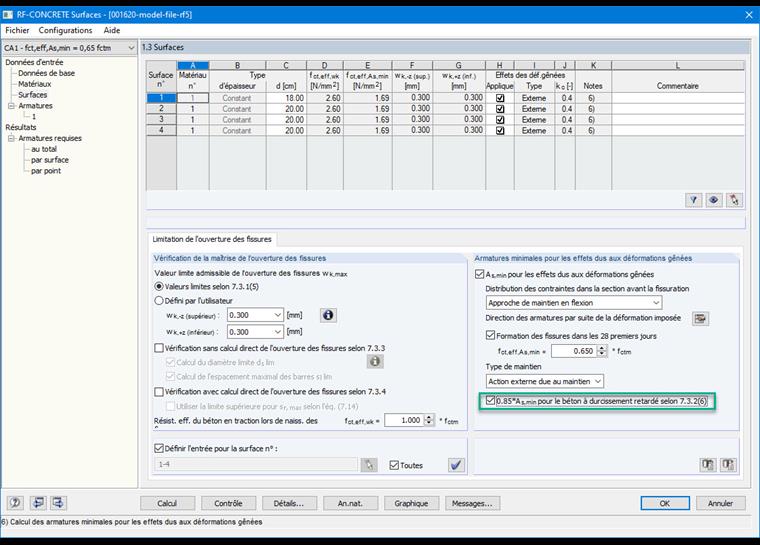The width and height of the screenshot is (760, 545).
Task: Select Défini par l'utilisateur radio button
Action: point(158,301)
